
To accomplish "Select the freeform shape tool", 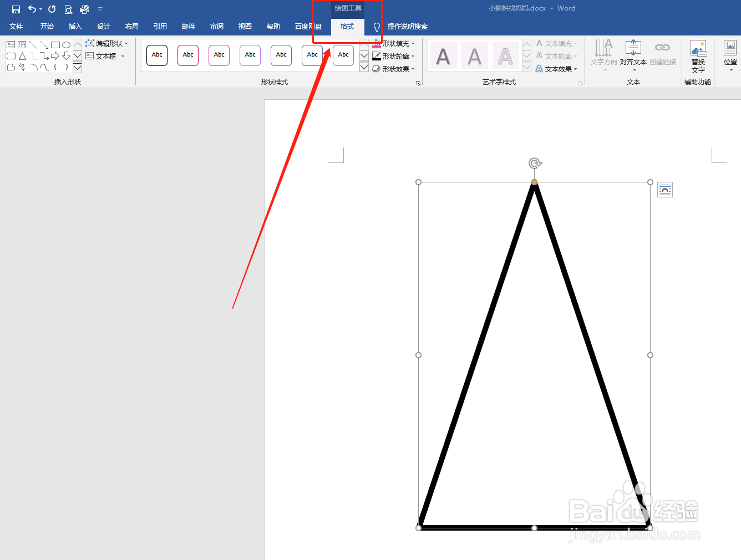I will pos(11,67).
